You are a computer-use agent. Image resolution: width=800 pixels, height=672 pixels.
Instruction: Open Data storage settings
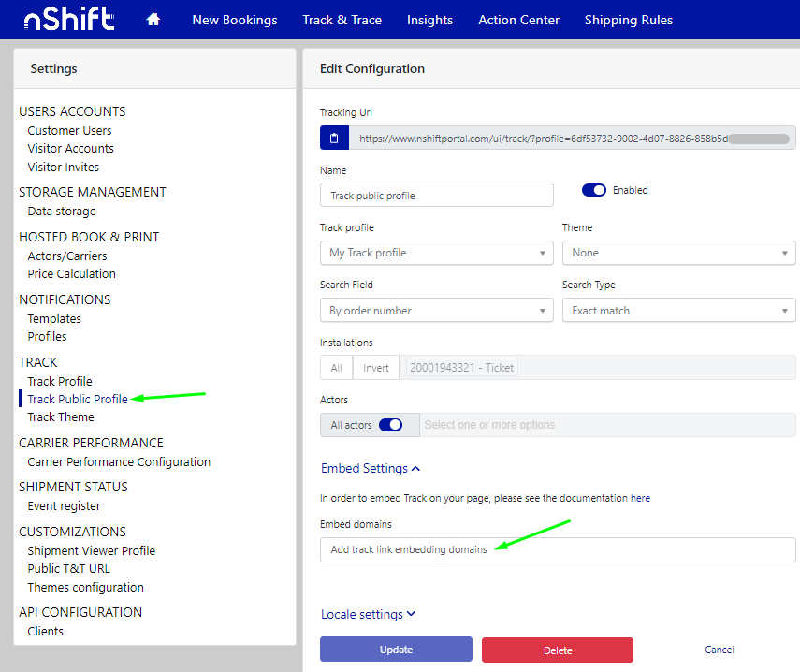(62, 212)
